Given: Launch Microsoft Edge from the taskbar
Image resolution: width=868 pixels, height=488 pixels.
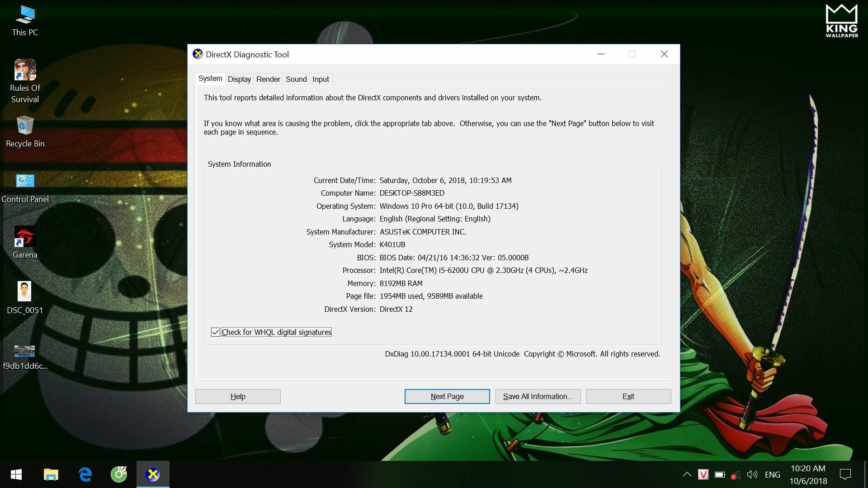Looking at the screenshot, I should (85, 474).
